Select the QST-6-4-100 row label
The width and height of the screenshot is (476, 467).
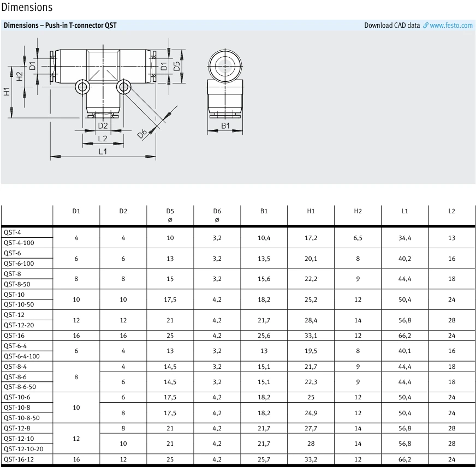pos(21,356)
